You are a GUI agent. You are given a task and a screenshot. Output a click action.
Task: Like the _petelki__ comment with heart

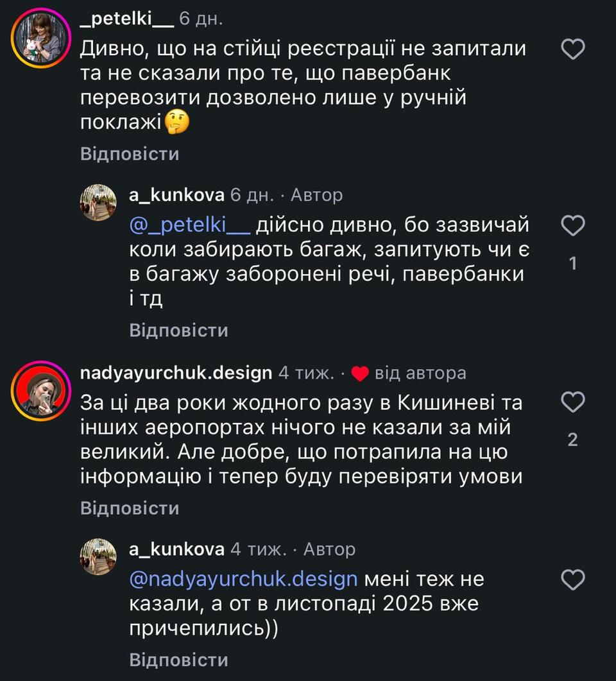[x=572, y=49]
